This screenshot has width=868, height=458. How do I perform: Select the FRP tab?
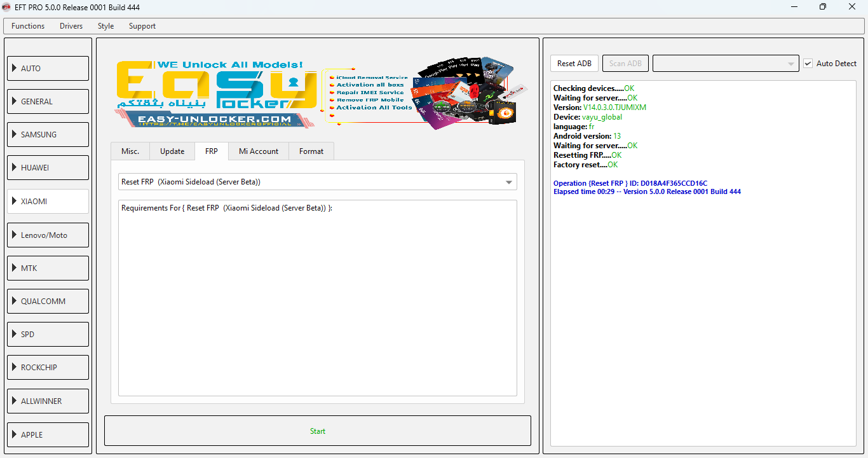[212, 151]
